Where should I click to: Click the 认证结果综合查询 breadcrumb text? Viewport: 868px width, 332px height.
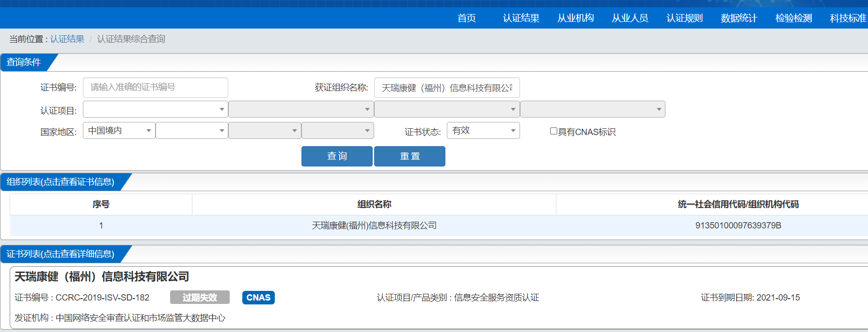pos(131,39)
